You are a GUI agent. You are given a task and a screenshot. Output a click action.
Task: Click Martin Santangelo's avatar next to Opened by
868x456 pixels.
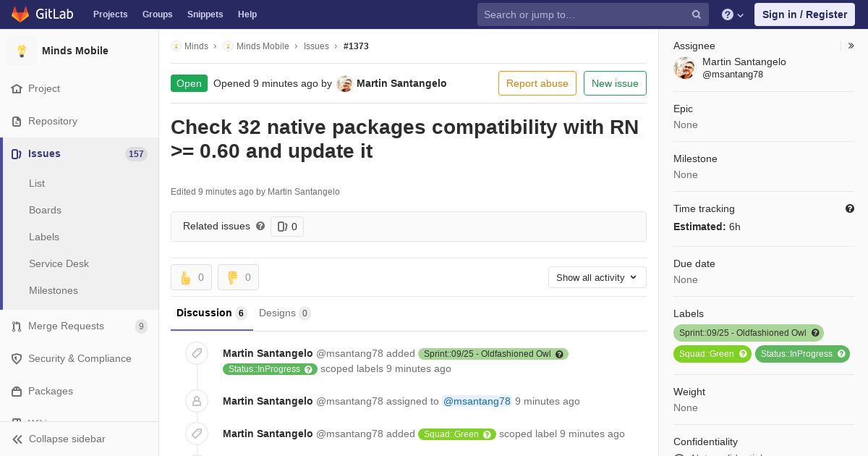tap(345, 83)
